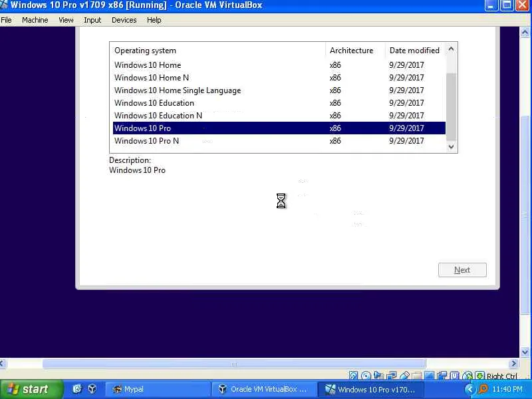Open the Input menu
This screenshot has height=399, width=532.
pyautogui.click(x=92, y=20)
